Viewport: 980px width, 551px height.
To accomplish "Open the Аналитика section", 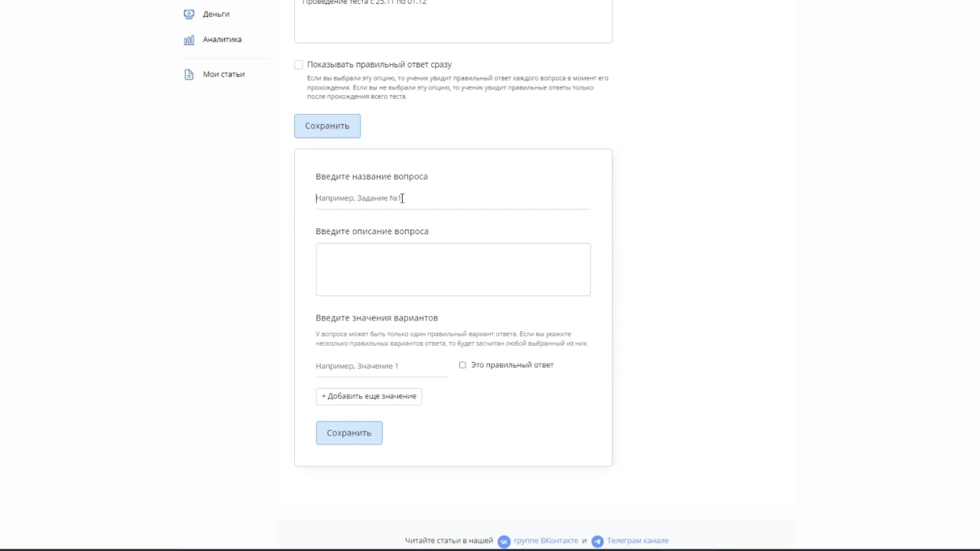I will [x=221, y=39].
